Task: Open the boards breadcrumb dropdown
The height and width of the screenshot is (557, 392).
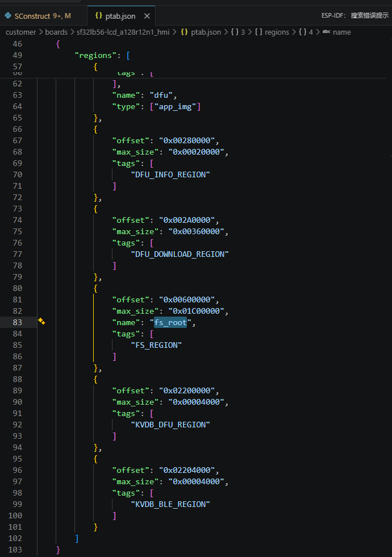Action: click(56, 32)
